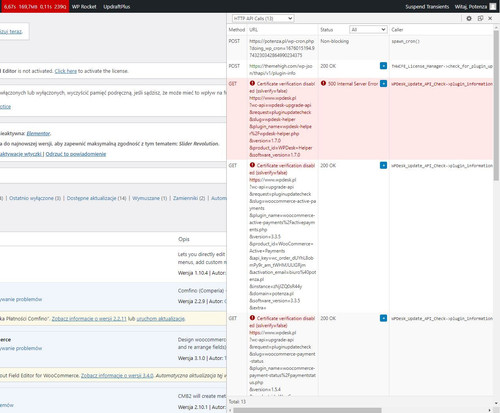500x413 pixels.
Task: Filter plugins by 'Wymuszane (1)'
Action: tap(150, 198)
